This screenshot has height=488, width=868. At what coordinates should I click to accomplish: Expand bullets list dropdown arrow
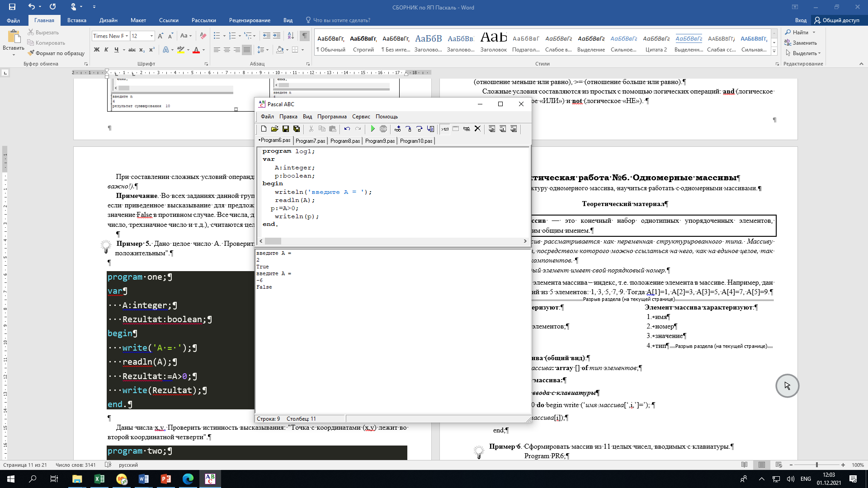[225, 36]
